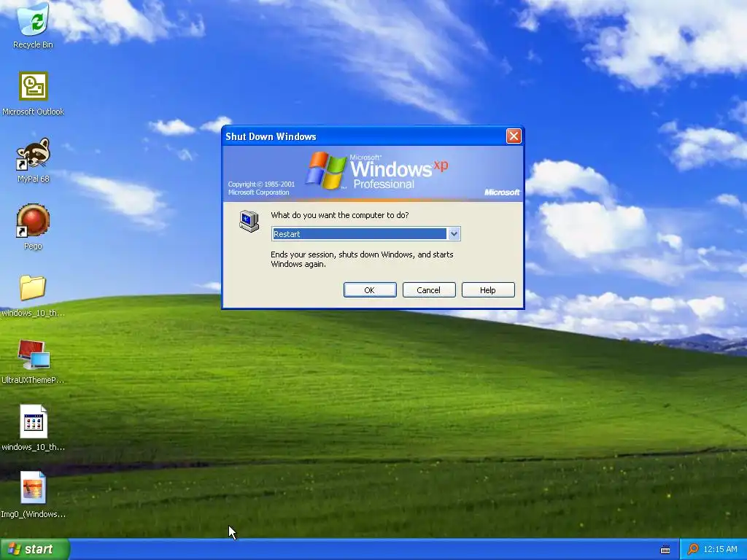Click the Microsoft Outlook label text
Image resolution: width=747 pixels, height=560 pixels.
[33, 112]
